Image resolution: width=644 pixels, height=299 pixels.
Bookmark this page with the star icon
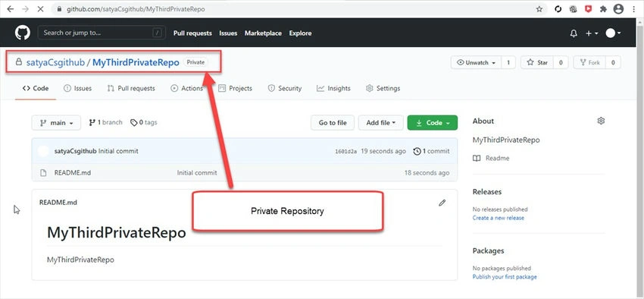point(539,9)
